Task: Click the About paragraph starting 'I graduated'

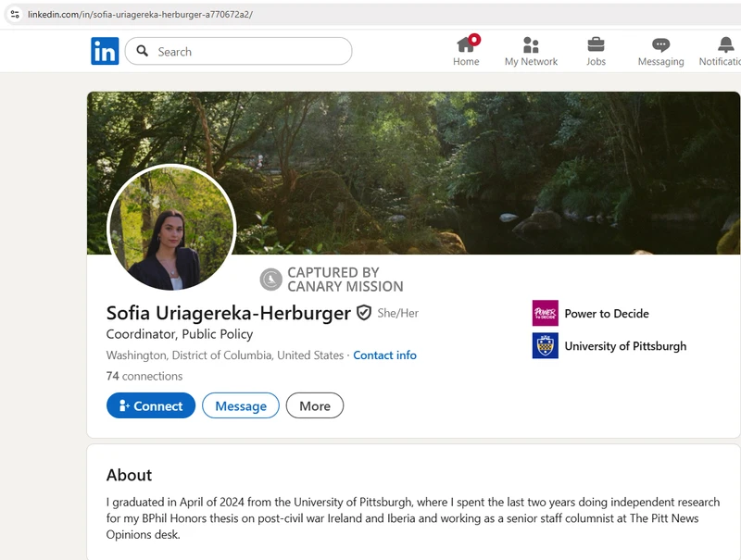Action: 413,518
